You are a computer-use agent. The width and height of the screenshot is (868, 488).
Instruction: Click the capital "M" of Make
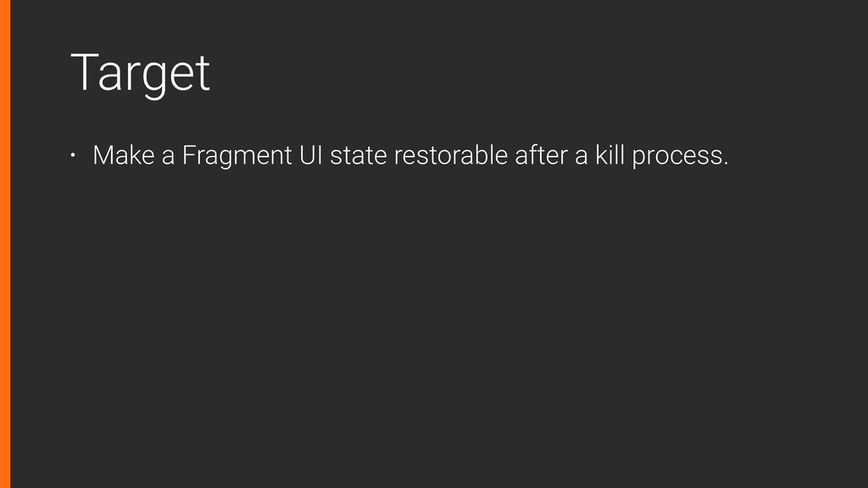[x=103, y=155]
